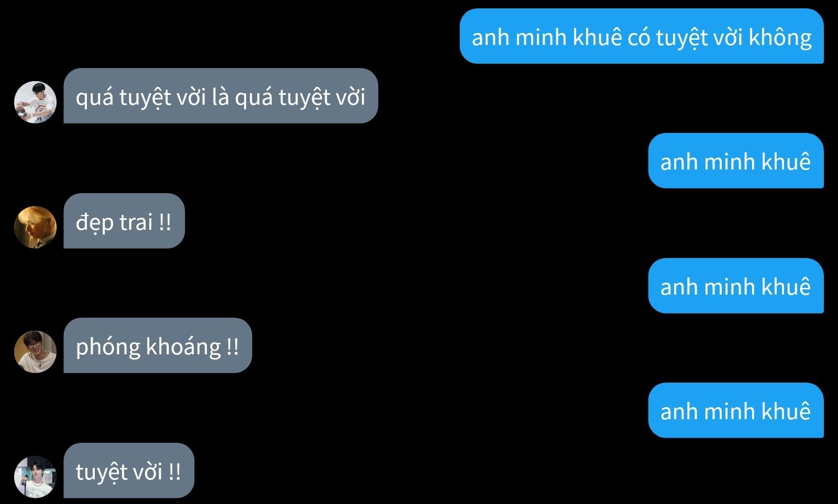Click 'anh minh khuê' bubble preceding 'đẹp trai !!'

pyautogui.click(x=736, y=161)
